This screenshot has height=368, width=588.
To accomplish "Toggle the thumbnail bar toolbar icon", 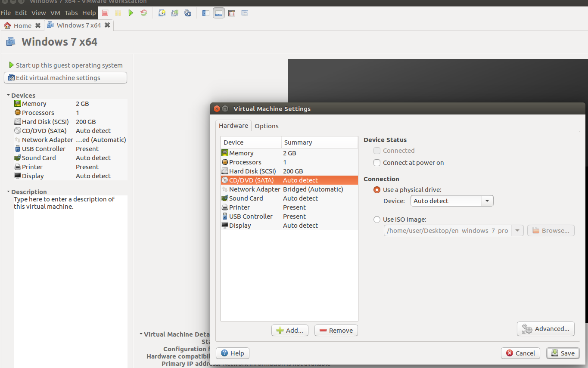I will pos(219,13).
